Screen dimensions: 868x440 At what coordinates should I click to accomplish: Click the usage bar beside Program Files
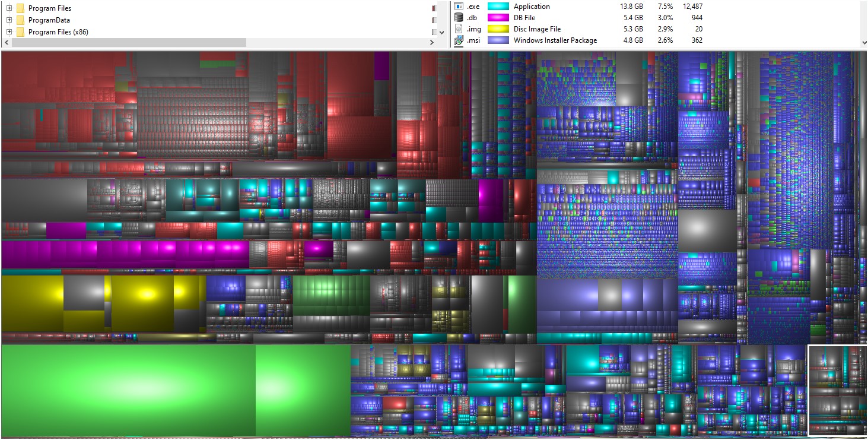433,8
